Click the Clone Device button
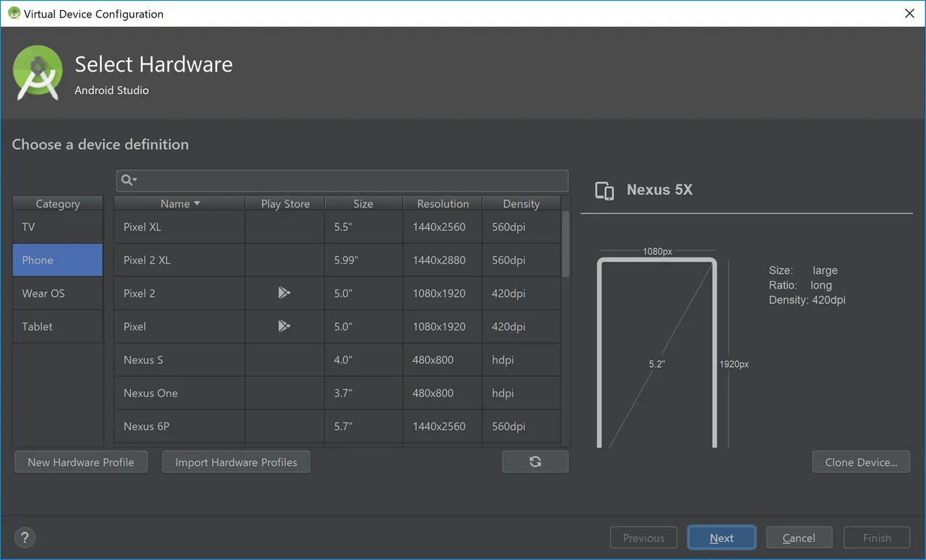The width and height of the screenshot is (926, 560). tap(861, 462)
